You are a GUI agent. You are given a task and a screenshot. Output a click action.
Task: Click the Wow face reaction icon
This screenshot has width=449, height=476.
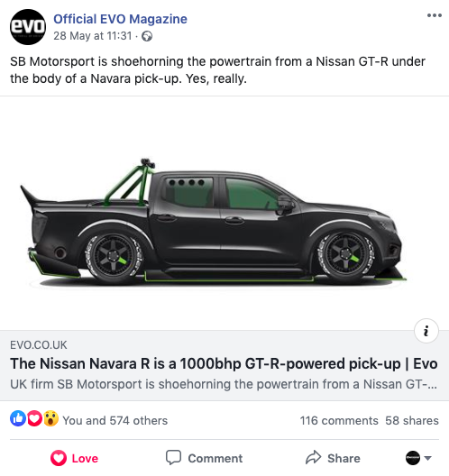click(50, 418)
